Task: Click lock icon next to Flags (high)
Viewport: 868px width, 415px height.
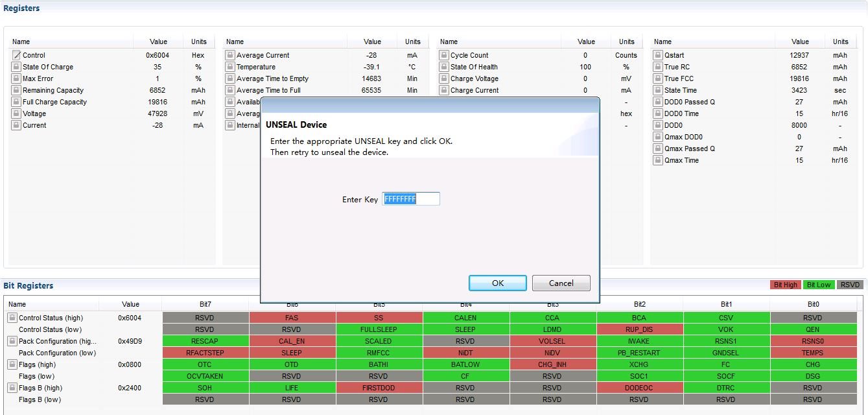Action: 12,364
